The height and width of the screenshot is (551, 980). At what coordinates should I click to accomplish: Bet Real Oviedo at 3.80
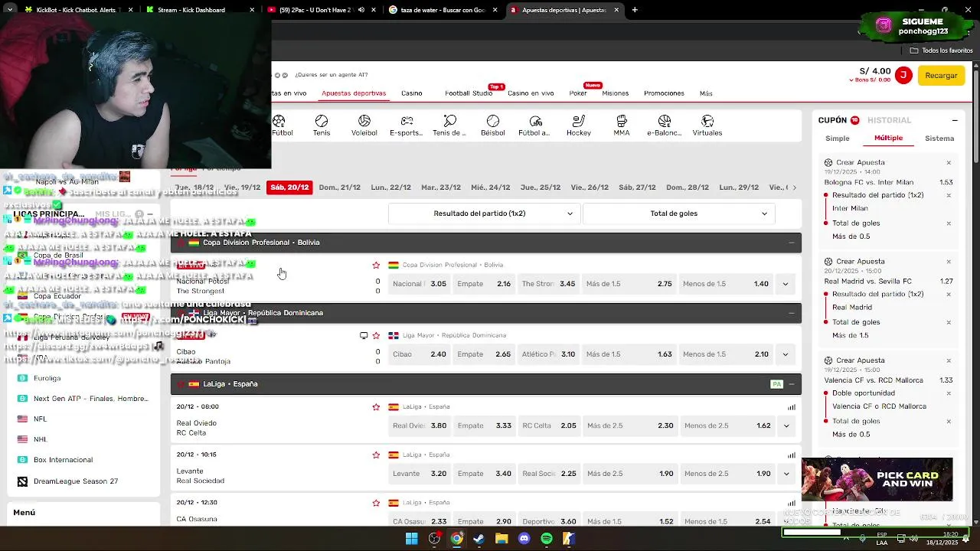point(420,425)
